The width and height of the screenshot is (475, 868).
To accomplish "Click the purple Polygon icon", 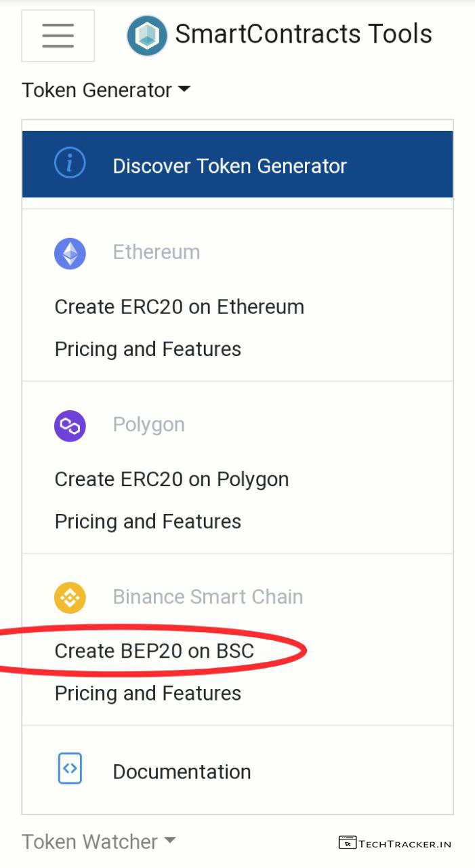I will [x=70, y=426].
